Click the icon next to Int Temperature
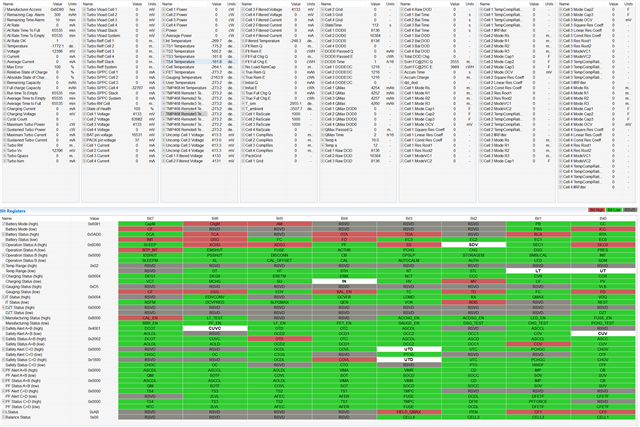Viewport: 640px width, 427px height. click(x=164, y=41)
